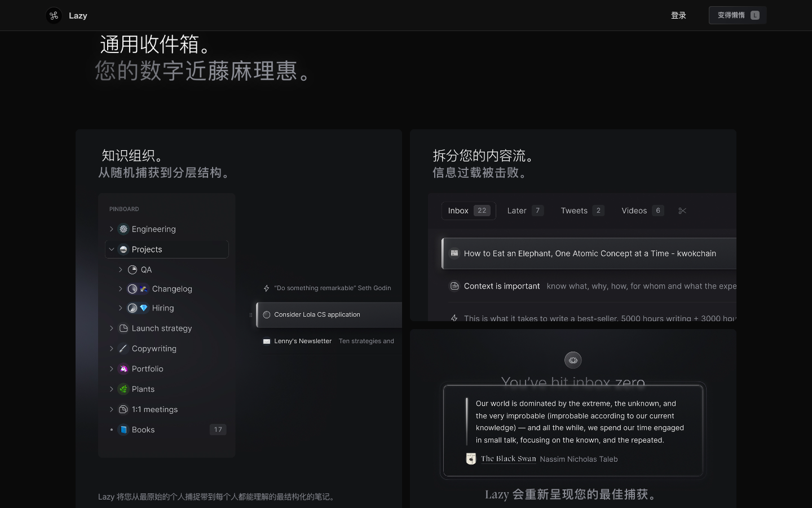Click the envelope icon before Lenny's Newsletter
812x508 pixels.
[x=267, y=341]
